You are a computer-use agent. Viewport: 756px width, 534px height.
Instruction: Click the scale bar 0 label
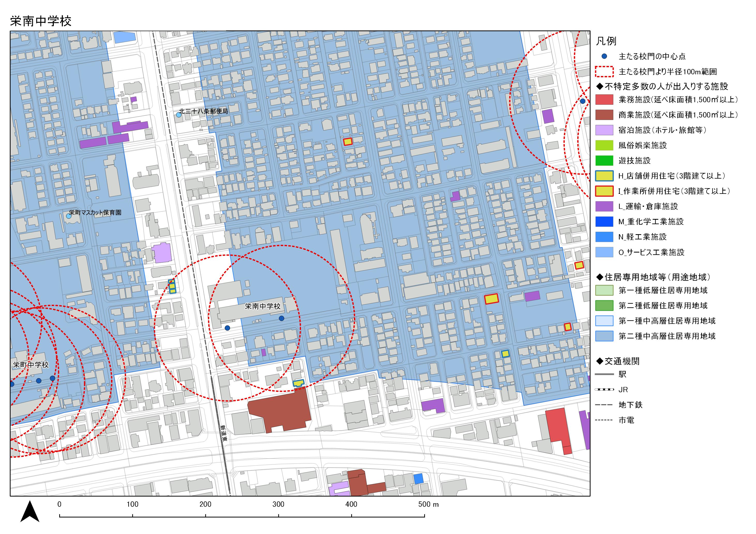point(59,504)
